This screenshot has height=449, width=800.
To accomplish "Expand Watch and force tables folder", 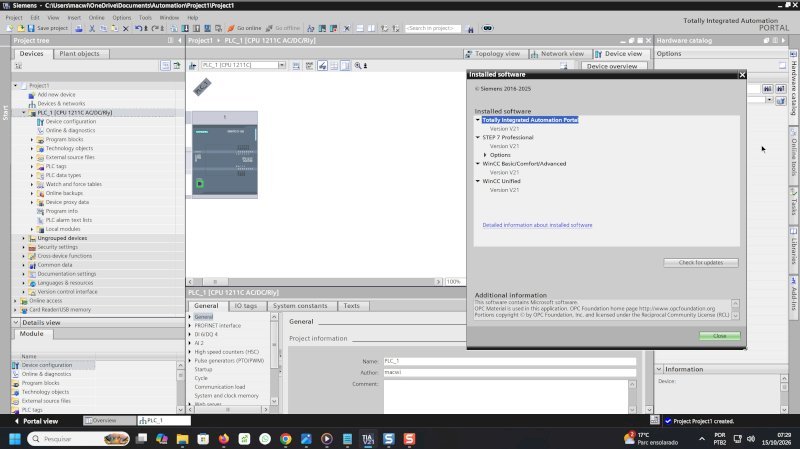I will tap(32, 184).
